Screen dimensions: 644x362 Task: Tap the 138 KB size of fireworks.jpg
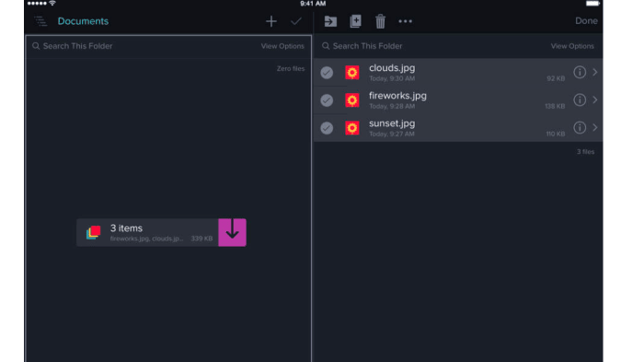pos(555,106)
